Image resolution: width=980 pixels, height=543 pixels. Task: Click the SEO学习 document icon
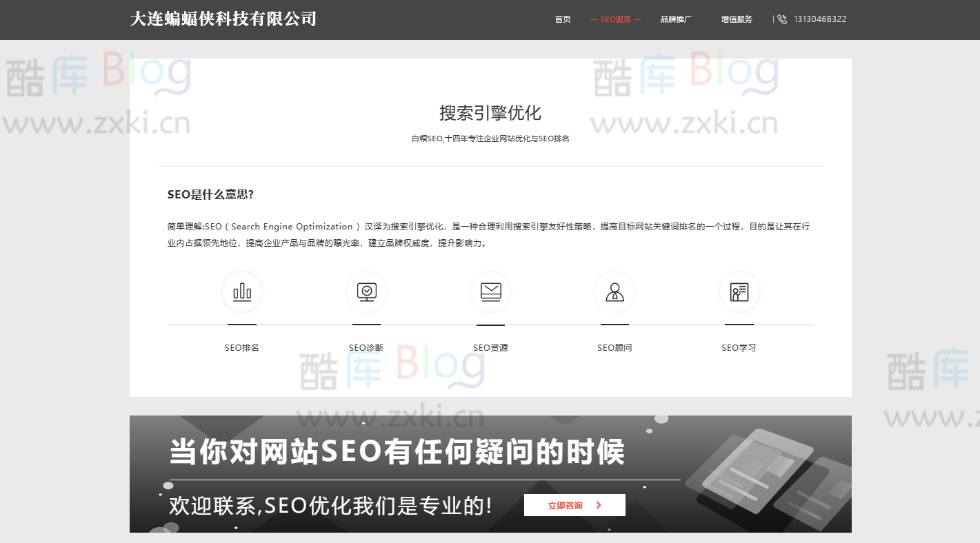[x=739, y=291]
